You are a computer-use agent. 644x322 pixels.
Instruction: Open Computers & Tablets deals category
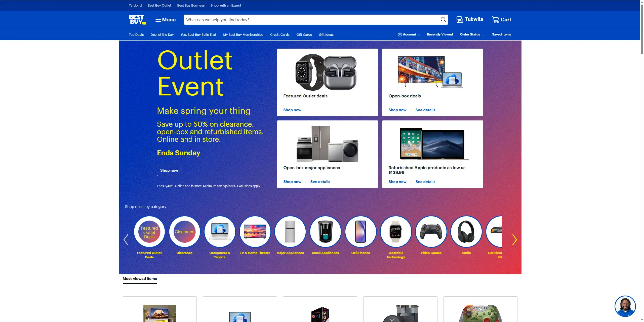(x=220, y=231)
